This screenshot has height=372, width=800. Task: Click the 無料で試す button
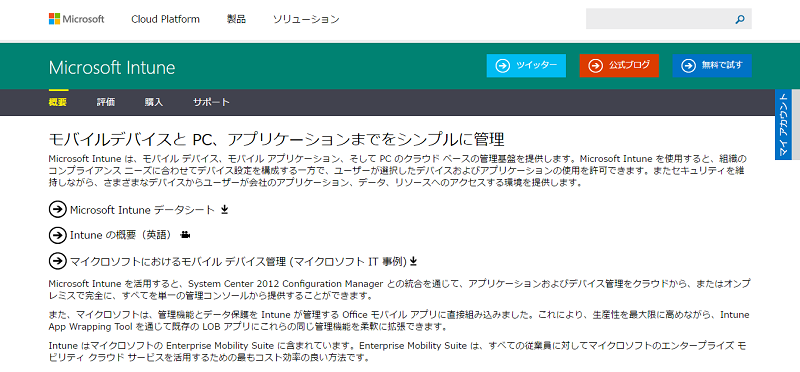[x=712, y=65]
